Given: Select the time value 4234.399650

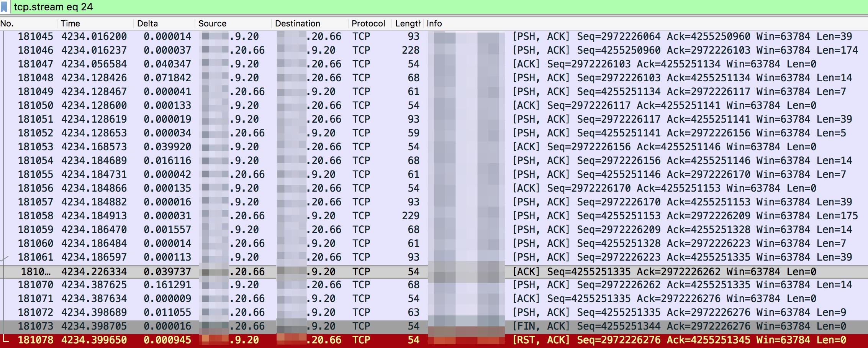Looking at the screenshot, I should tap(94, 340).
